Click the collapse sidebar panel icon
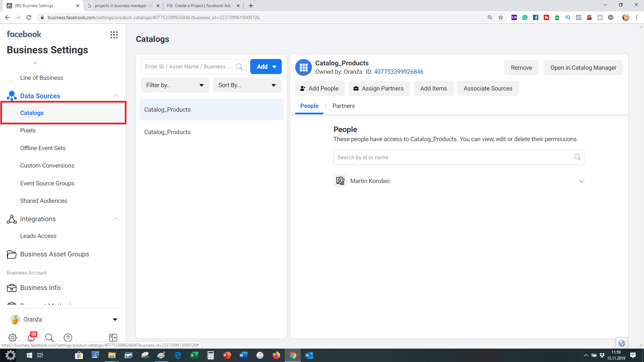This screenshot has width=644, height=362. coord(113,337)
